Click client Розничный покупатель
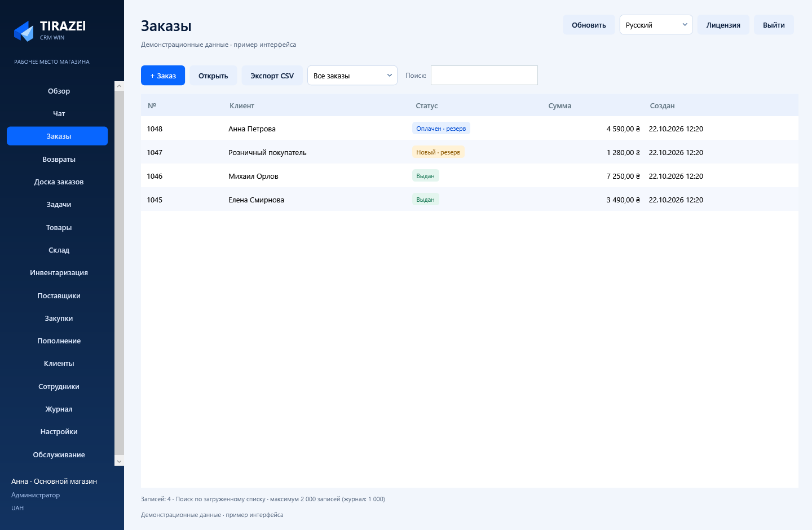Image resolution: width=812 pixels, height=530 pixels. click(267, 152)
